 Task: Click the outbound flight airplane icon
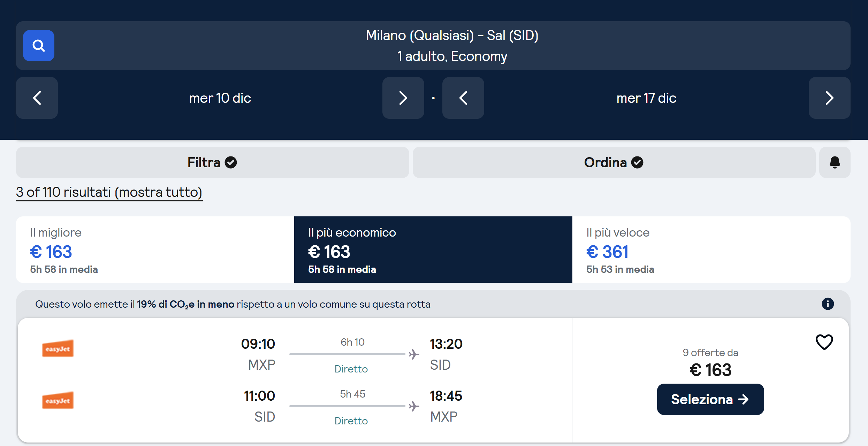point(414,354)
